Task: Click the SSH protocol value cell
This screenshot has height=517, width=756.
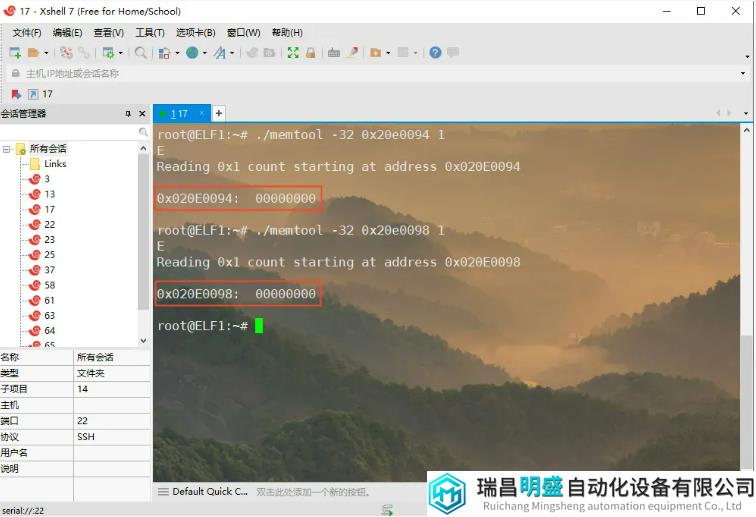Action: click(x=112, y=437)
